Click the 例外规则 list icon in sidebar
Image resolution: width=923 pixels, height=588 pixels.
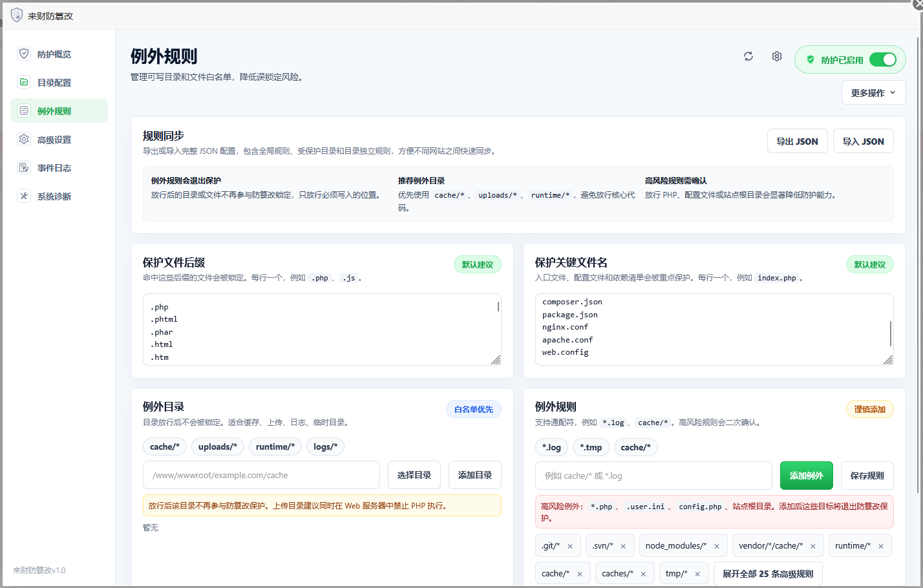24,110
